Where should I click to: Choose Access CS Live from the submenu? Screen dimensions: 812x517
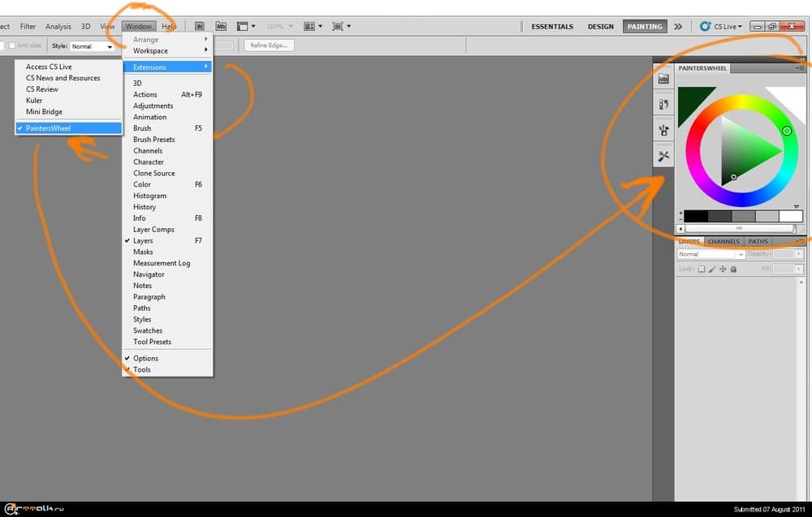point(69,67)
